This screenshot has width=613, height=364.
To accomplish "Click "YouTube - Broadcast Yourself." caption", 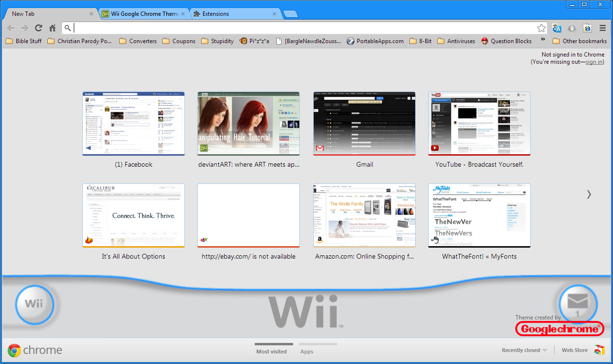I will pos(479,164).
